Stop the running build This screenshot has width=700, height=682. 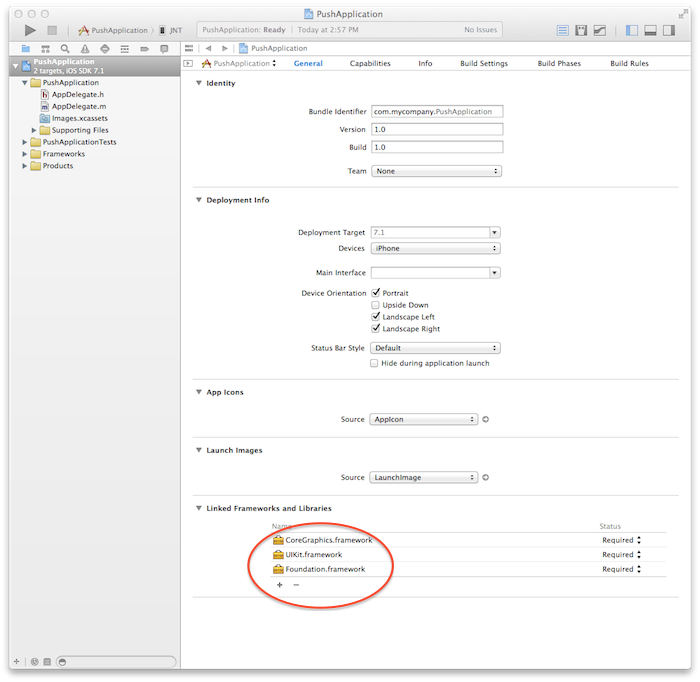click(x=52, y=30)
